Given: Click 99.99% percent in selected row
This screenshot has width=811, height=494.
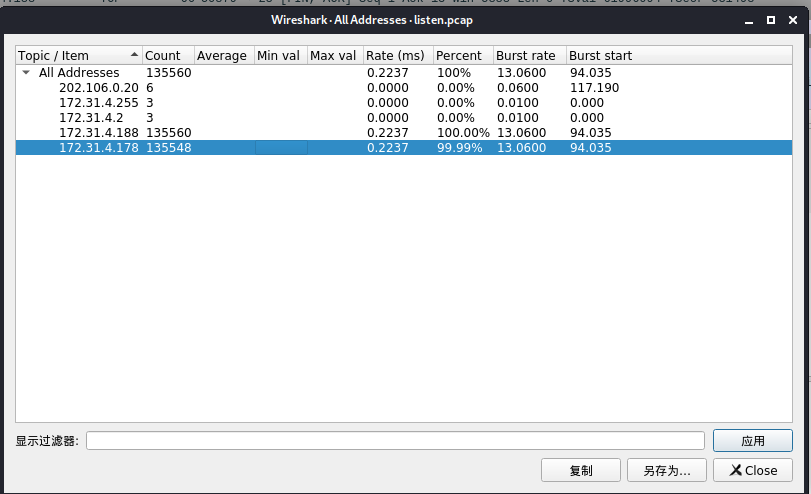Looking at the screenshot, I should point(459,147).
